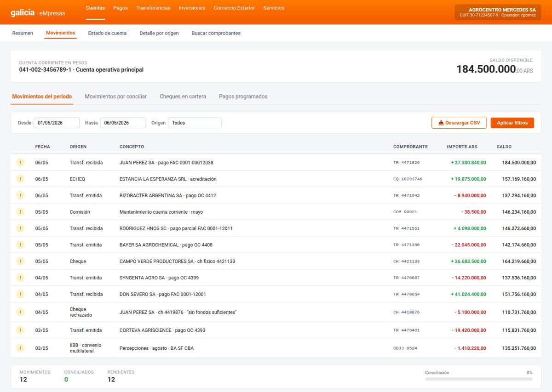552x392 pixels.
Task: Select the Movimientos sub-tab
Action: pos(61,33)
